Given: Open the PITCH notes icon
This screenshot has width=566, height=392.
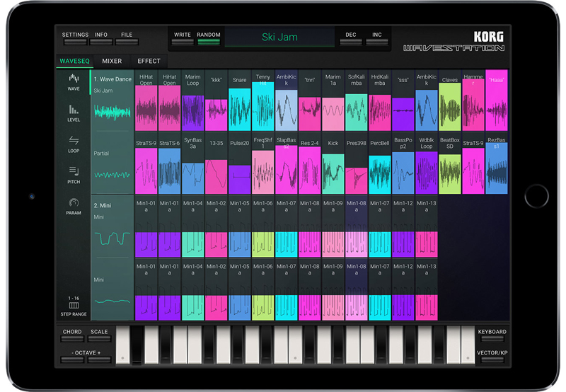Looking at the screenshot, I should click(x=74, y=175).
